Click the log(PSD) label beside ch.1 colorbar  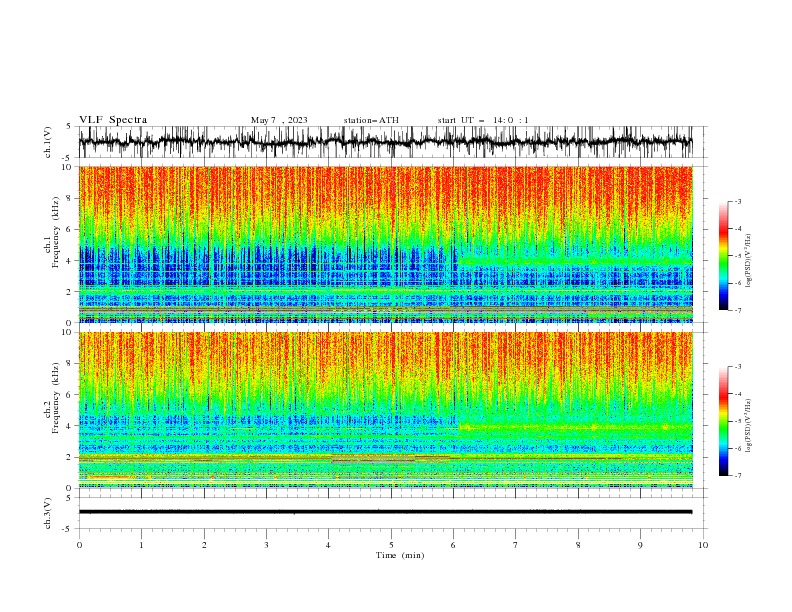748,261
